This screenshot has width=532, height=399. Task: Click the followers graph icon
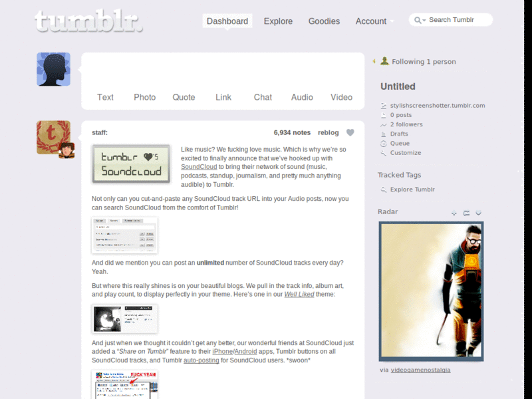384,125
